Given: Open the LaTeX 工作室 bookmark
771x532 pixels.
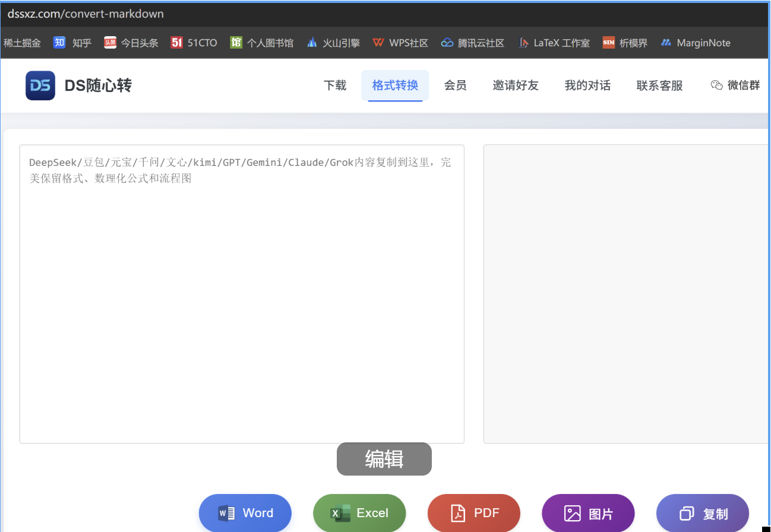Looking at the screenshot, I should click(554, 43).
